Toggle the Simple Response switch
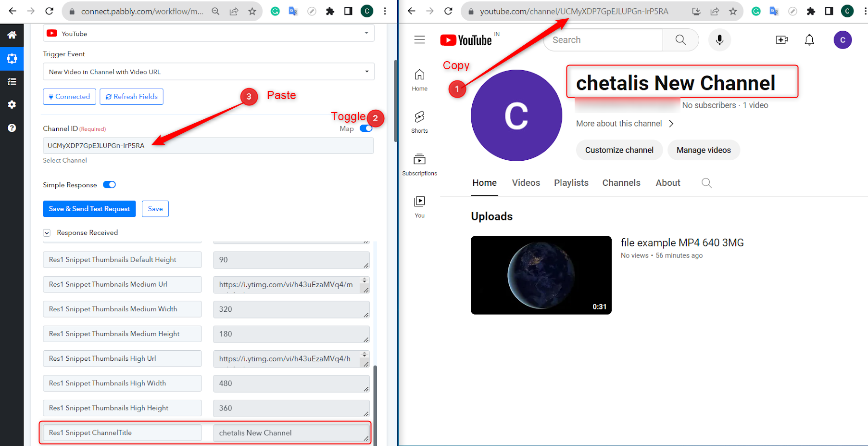Screen dimensions: 868x446 click(x=109, y=185)
